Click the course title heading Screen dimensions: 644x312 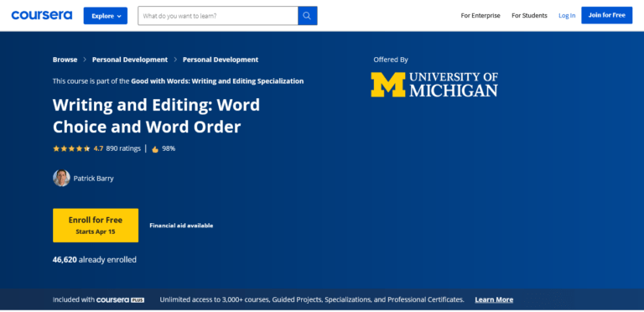(156, 117)
